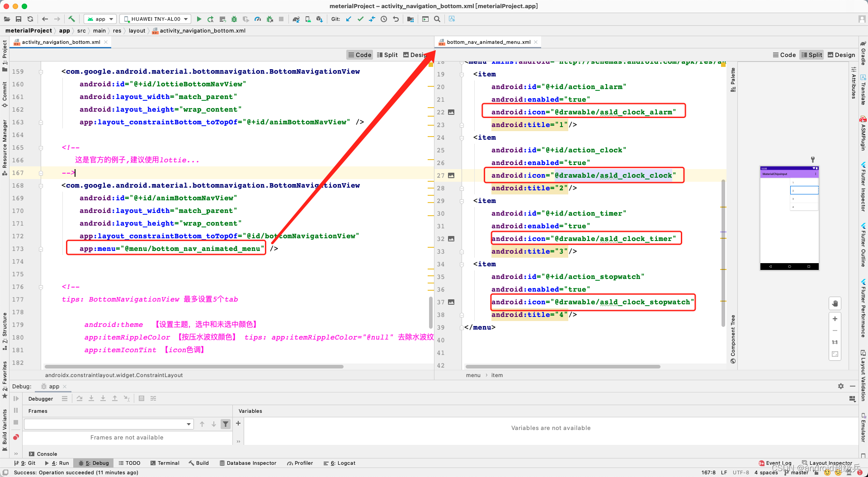Click the zoom in plus in preview
The width and height of the screenshot is (868, 477).
(835, 319)
